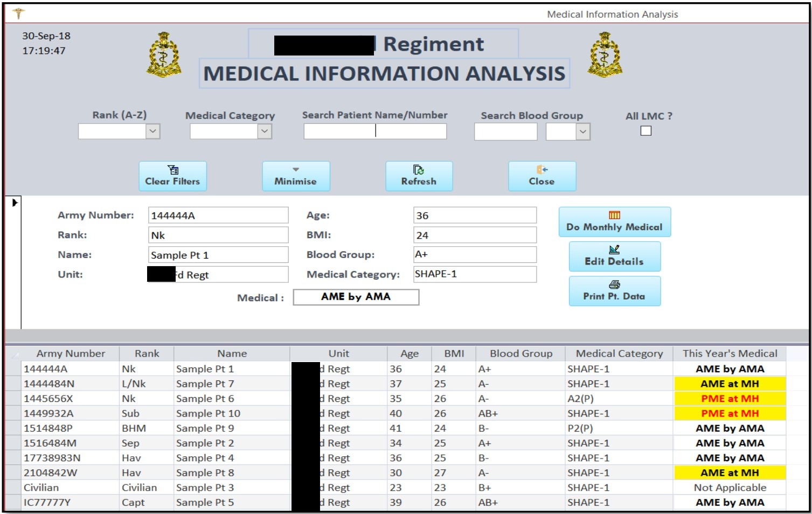This screenshot has width=812, height=514.
Task: Open the blood group dropdown arrow
Action: pos(582,131)
